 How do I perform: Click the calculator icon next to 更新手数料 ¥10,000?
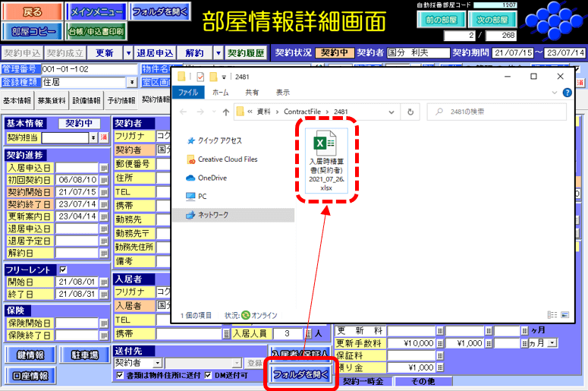point(439,343)
